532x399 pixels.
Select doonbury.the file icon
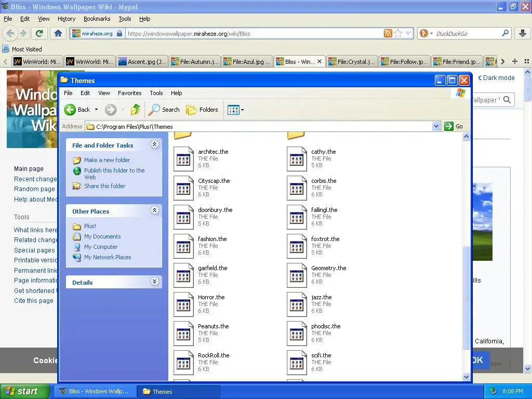[183, 217]
